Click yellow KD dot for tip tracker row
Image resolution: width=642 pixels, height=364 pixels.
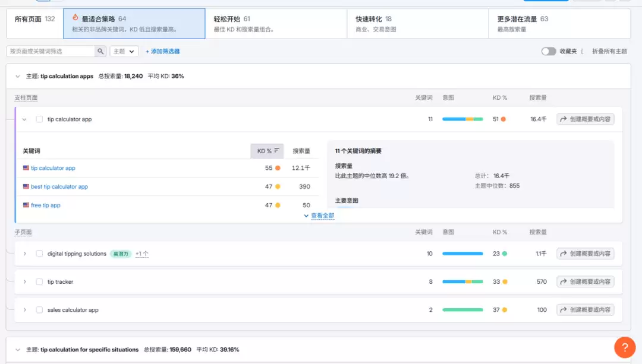click(x=505, y=282)
